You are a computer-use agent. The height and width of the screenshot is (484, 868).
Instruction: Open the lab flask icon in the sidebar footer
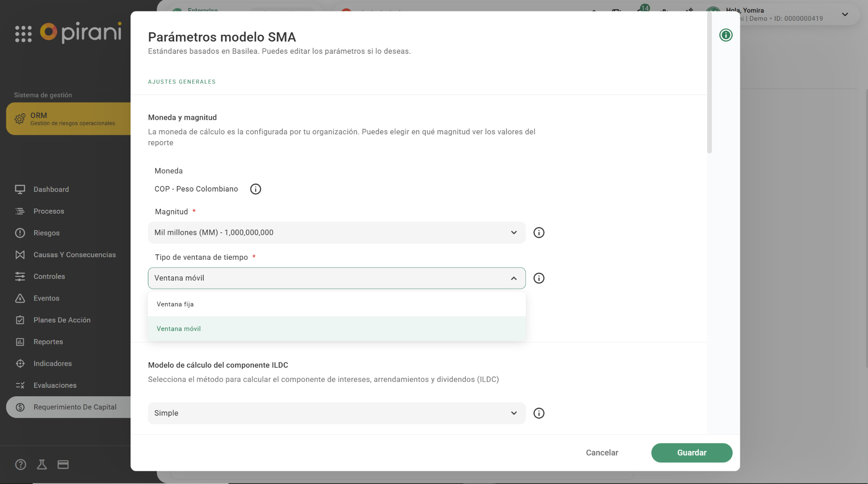click(x=42, y=465)
